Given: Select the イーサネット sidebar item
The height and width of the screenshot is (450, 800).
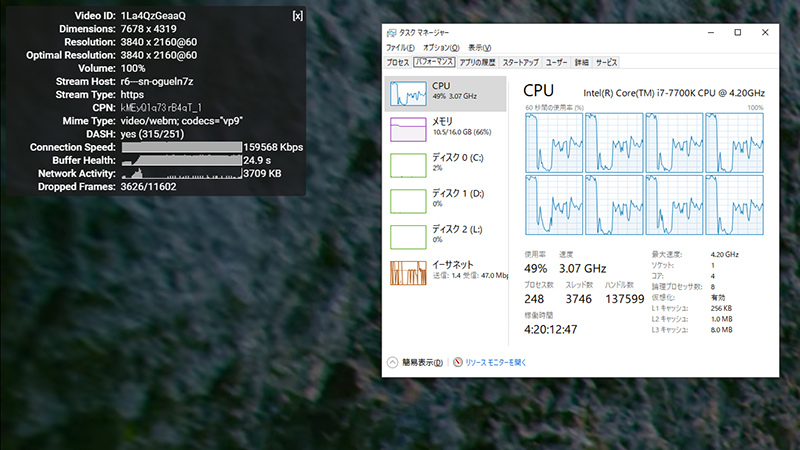Looking at the screenshot, I should pyautogui.click(x=445, y=272).
